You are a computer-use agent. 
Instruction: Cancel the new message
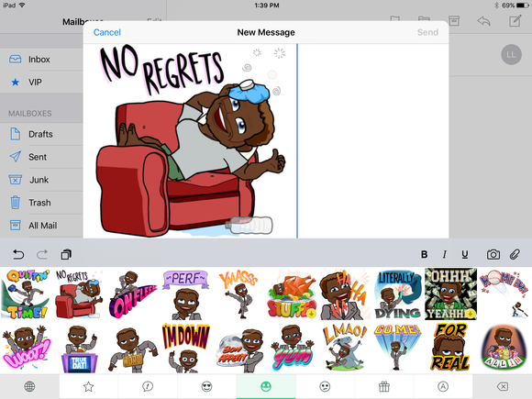[x=107, y=32]
